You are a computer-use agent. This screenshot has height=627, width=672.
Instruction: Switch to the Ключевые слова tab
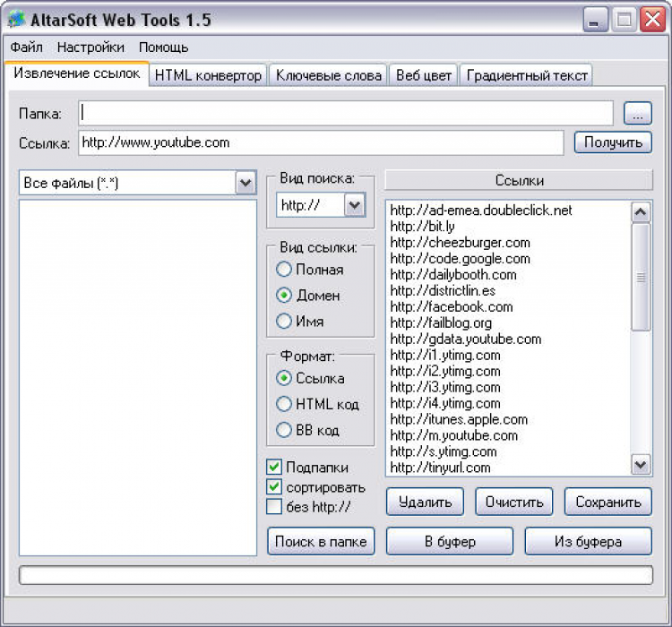tap(328, 75)
